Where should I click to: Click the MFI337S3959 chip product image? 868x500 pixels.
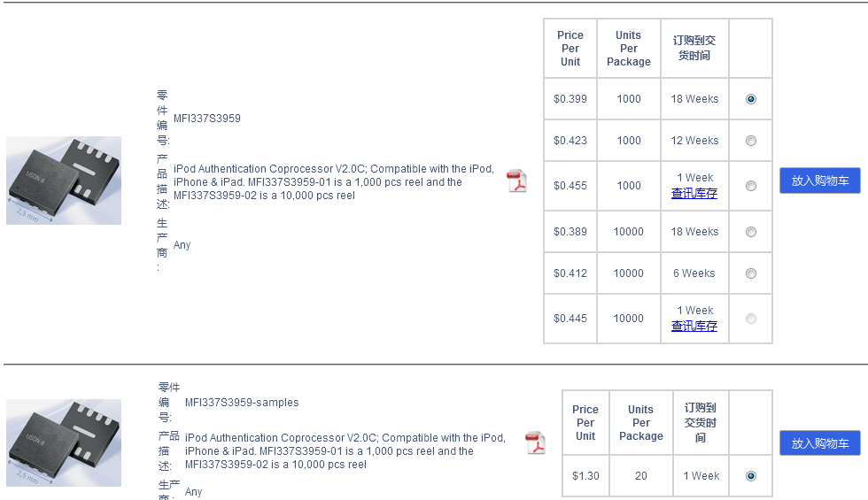point(64,181)
